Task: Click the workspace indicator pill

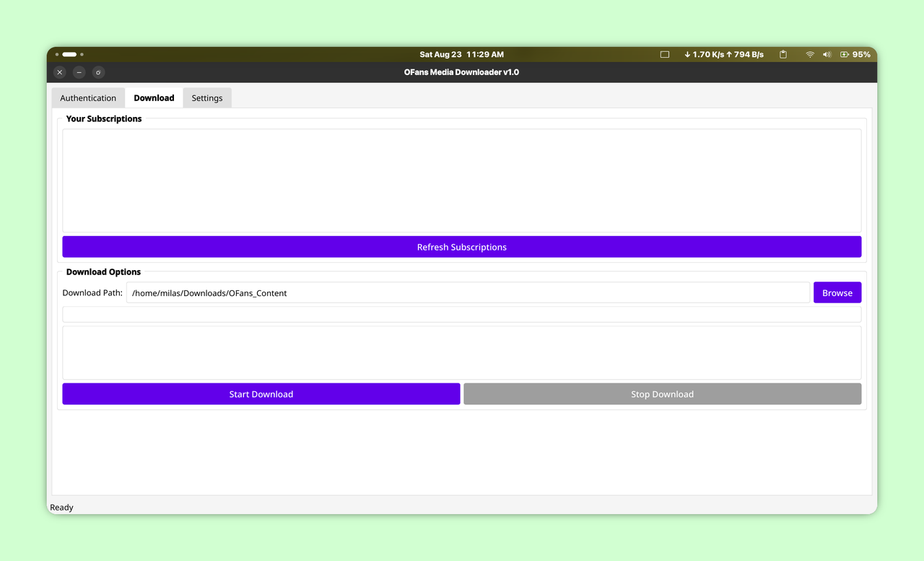Action: coord(69,55)
